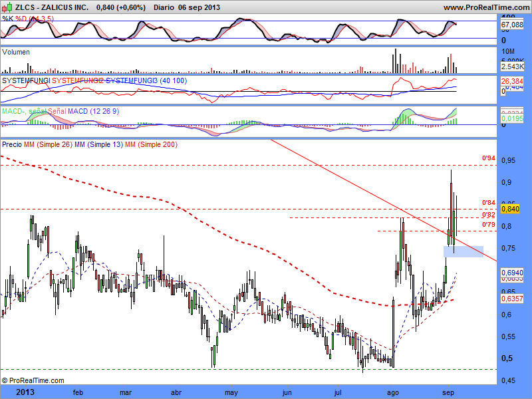Select the green MACD-, señal label
The width and height of the screenshot is (532, 399).
pyautogui.click(x=24, y=111)
